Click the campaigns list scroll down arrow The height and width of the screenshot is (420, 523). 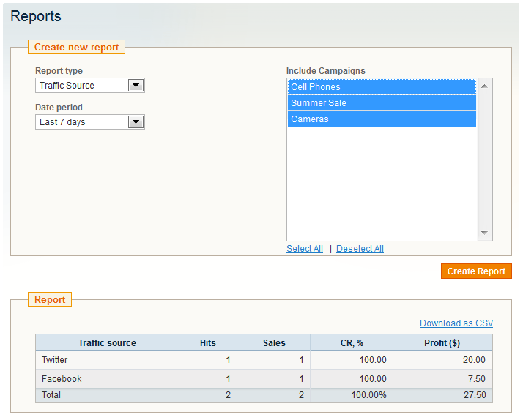click(485, 233)
